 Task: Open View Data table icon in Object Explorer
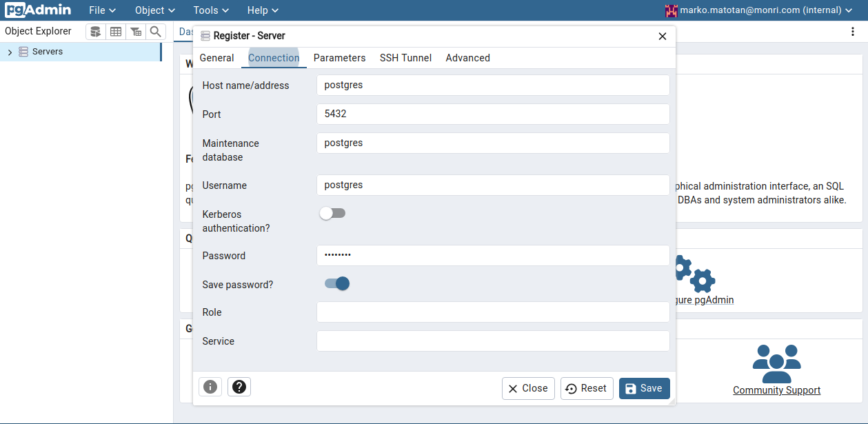pos(116,32)
